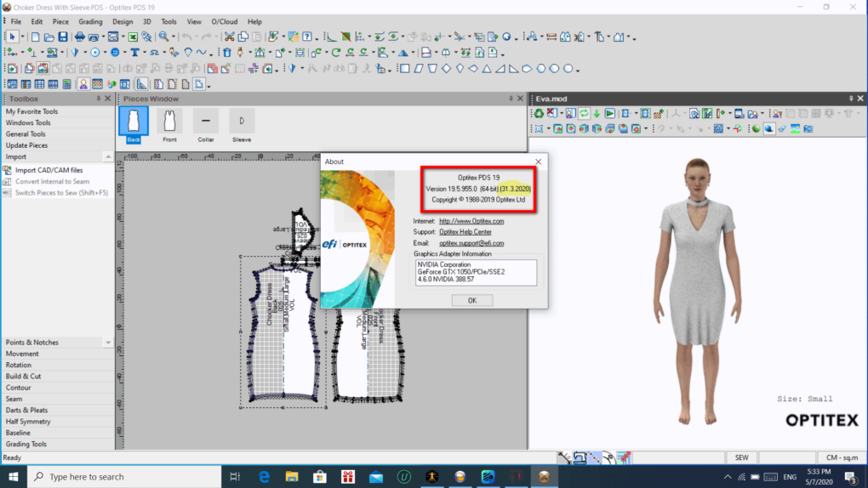Open the File menu
This screenshot has width=868, height=488.
tap(16, 21)
